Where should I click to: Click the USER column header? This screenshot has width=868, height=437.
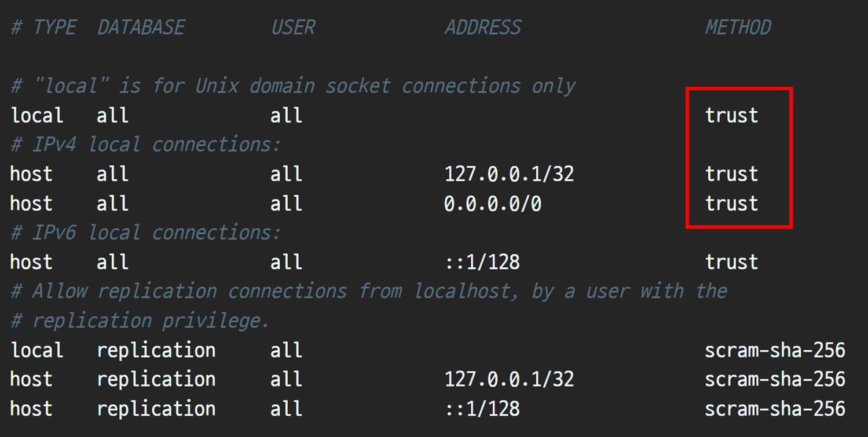pyautogui.click(x=293, y=27)
